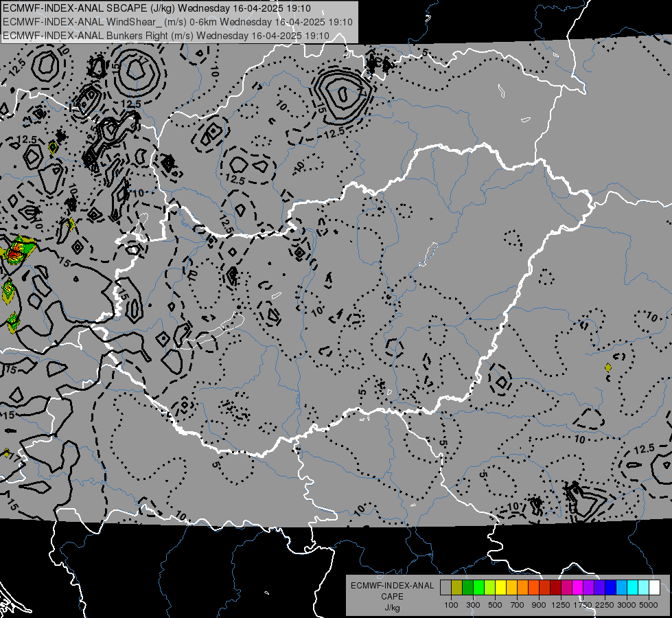Image resolution: width=672 pixels, height=618 pixels.
Task: Select the olive legend swatch after 100
Action: 457,588
